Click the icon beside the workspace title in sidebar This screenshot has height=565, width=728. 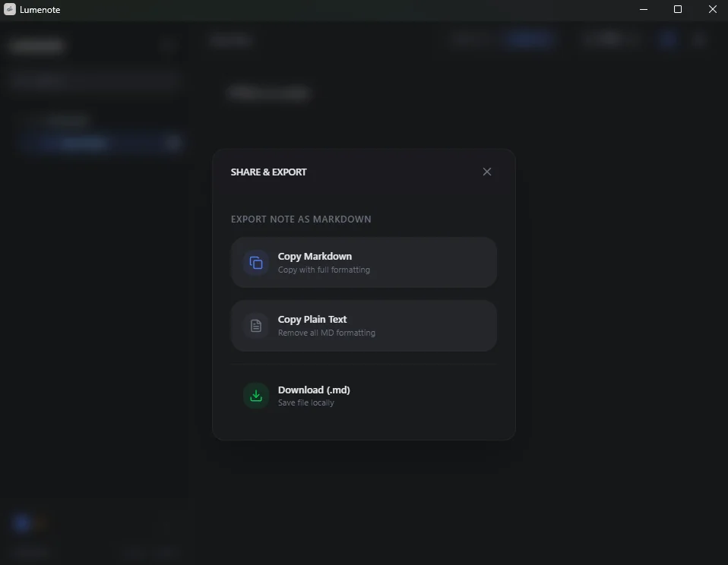pyautogui.click(x=168, y=44)
